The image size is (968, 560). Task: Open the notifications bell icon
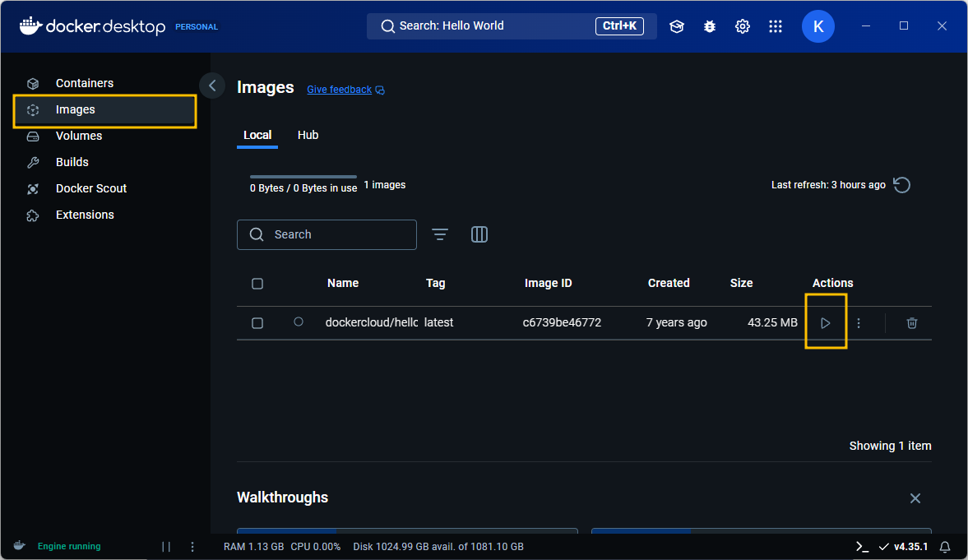click(x=945, y=547)
